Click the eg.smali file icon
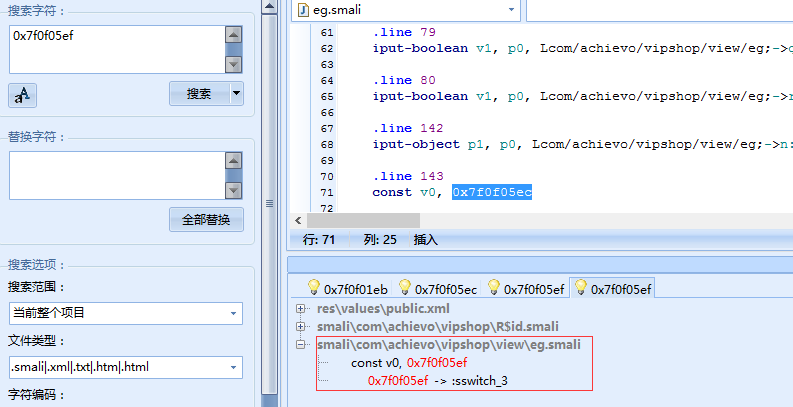 point(303,10)
